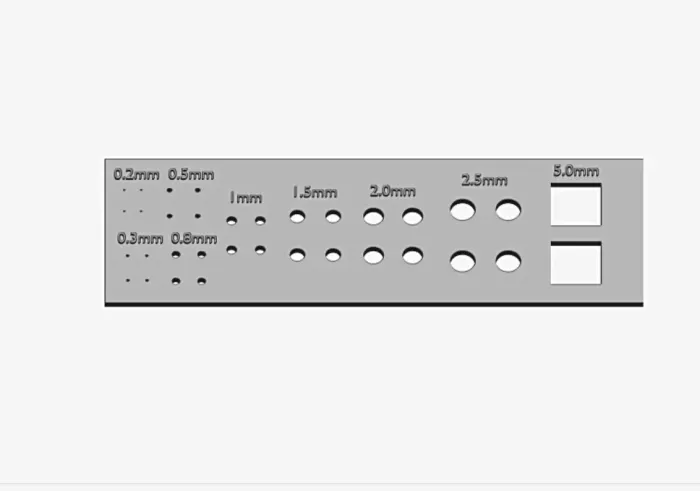Select the 2.5mm engraved label

pyautogui.click(x=484, y=181)
